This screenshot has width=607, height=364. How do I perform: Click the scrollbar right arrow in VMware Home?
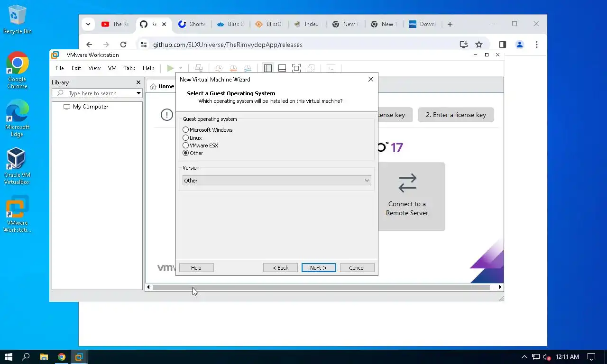tap(500, 287)
